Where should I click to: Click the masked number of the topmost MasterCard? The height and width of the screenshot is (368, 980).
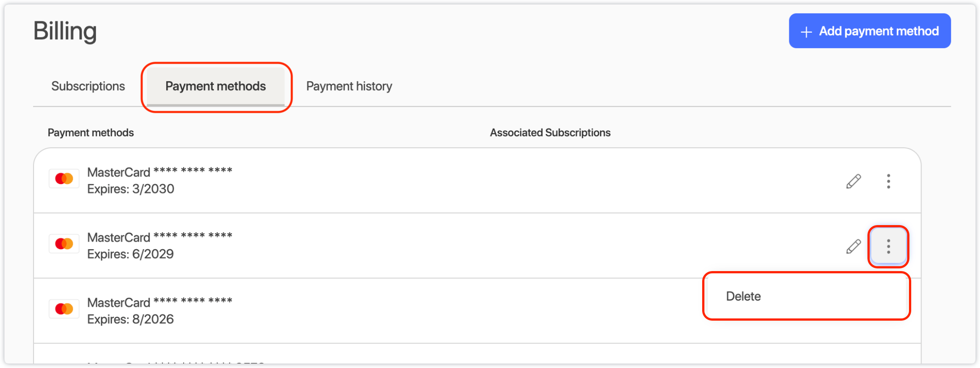point(193,171)
